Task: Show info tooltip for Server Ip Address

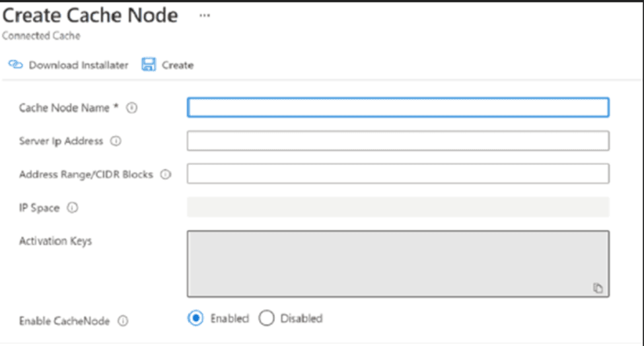Action: tap(116, 141)
